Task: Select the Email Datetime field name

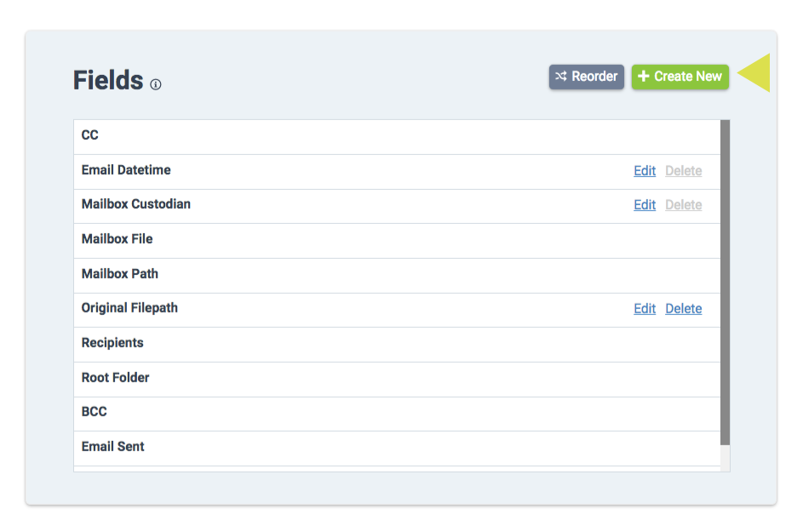Action: [126, 170]
